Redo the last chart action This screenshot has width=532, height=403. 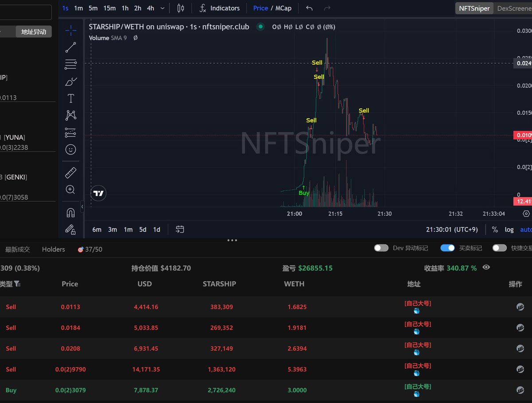(x=327, y=8)
